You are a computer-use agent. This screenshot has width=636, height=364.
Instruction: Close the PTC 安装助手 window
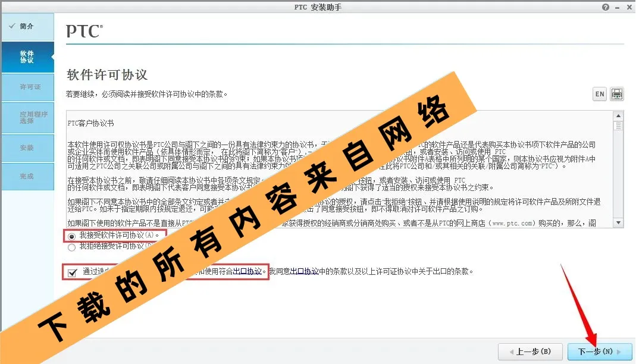click(629, 7)
